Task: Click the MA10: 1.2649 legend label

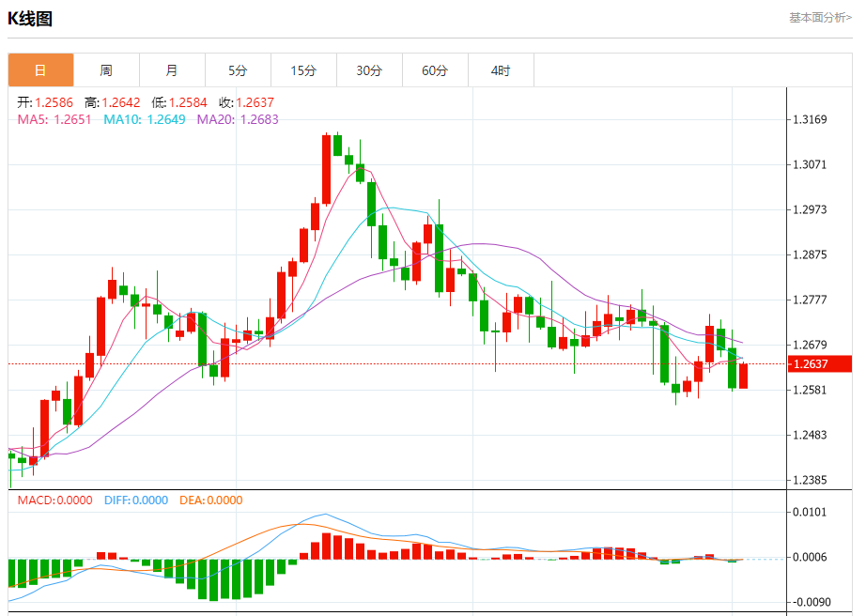Action: (x=145, y=119)
